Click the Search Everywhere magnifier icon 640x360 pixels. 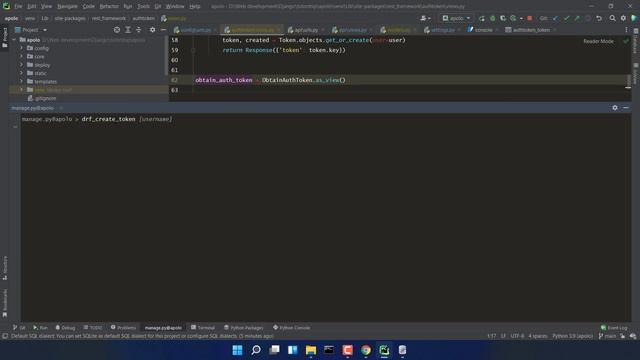click(613, 18)
